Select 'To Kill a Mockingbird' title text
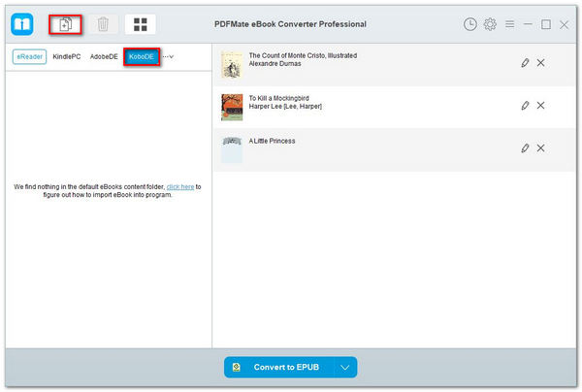Viewport: 582px width, 392px height. 278,98
